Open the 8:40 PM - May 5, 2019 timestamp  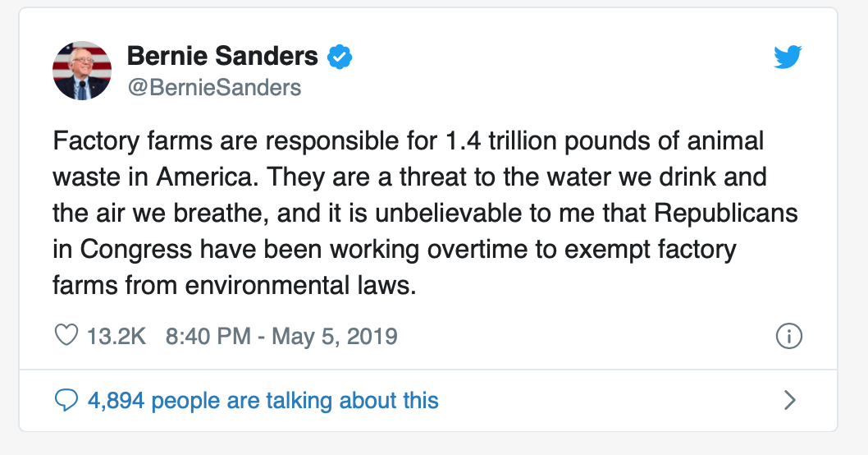click(x=281, y=336)
